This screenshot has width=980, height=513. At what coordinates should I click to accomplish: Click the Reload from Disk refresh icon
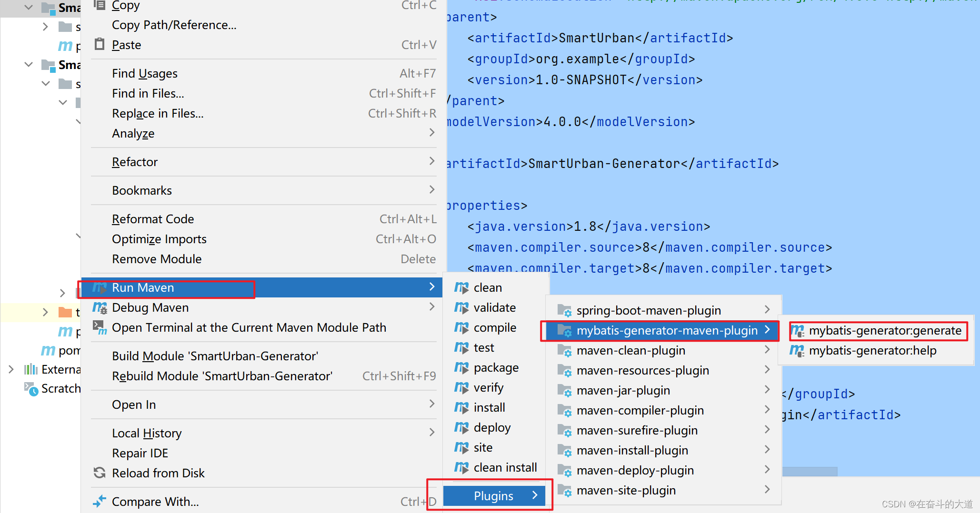coord(99,473)
